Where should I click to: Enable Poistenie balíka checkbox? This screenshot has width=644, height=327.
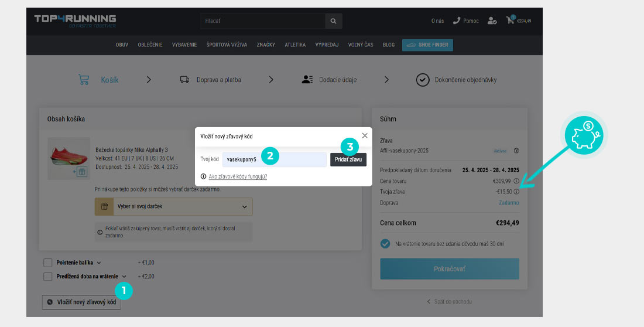[48, 263]
